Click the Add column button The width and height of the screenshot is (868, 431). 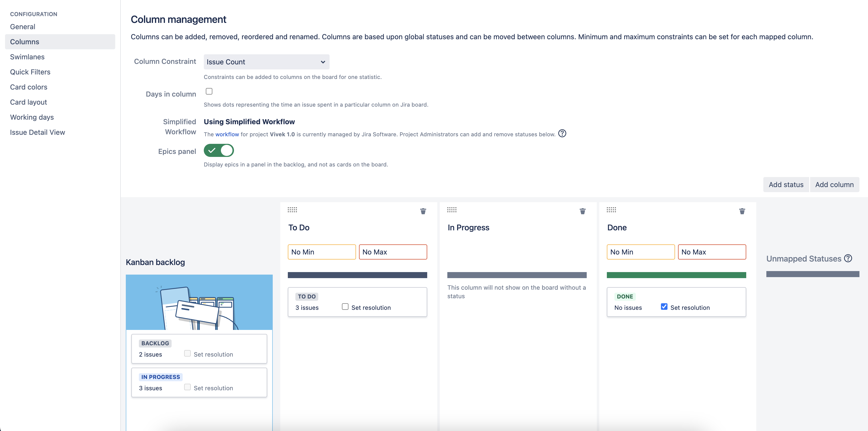coord(834,185)
